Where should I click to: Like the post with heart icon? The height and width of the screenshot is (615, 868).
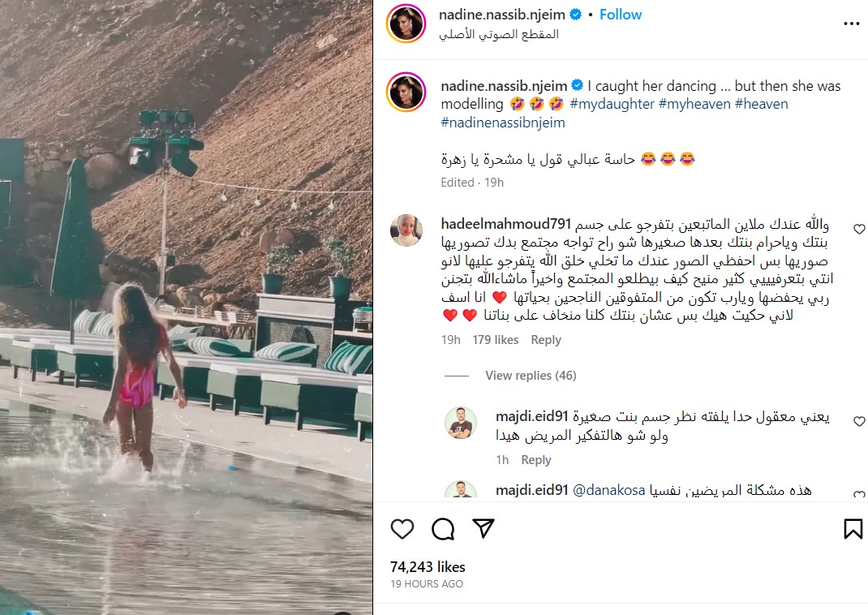tap(402, 529)
